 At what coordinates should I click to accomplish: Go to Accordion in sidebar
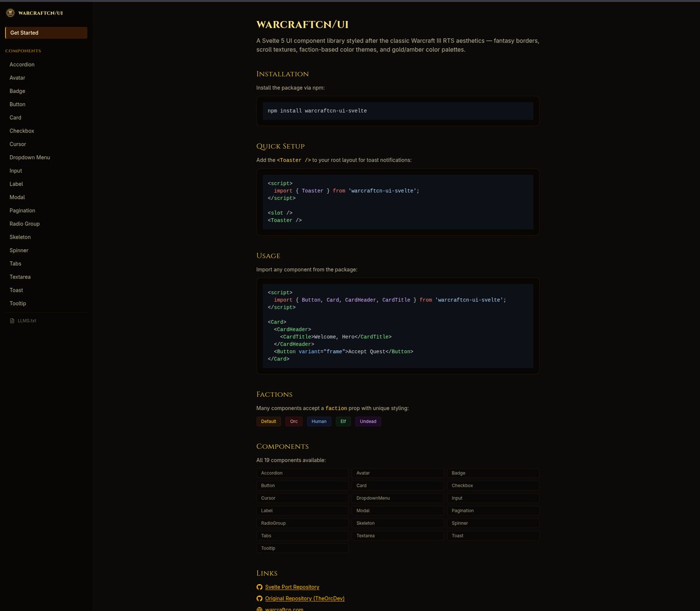click(46, 65)
